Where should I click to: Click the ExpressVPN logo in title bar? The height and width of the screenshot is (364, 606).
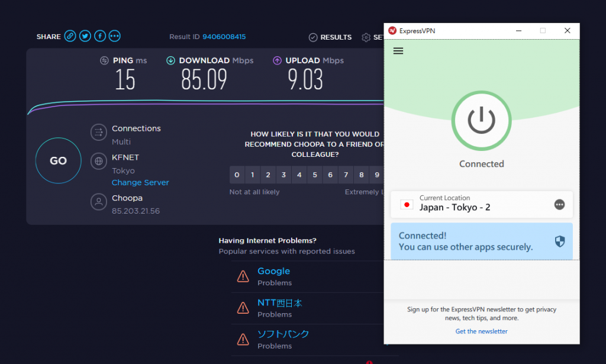click(392, 31)
